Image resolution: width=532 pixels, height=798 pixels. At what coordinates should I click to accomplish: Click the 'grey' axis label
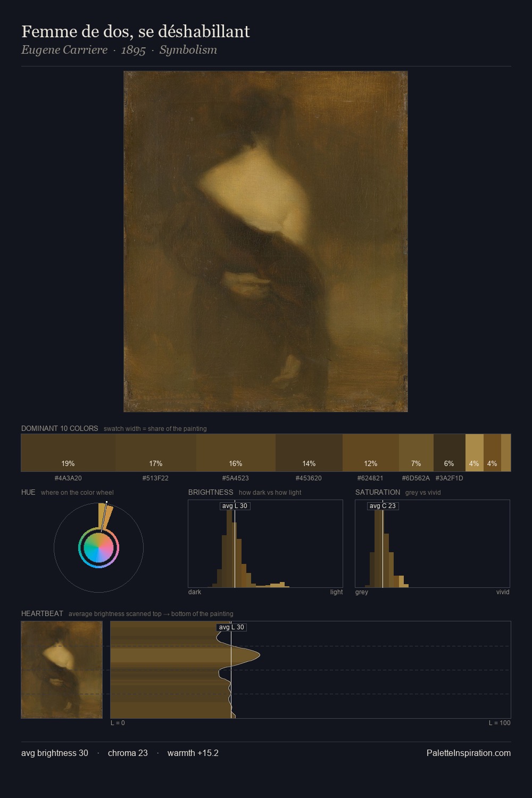tap(362, 592)
